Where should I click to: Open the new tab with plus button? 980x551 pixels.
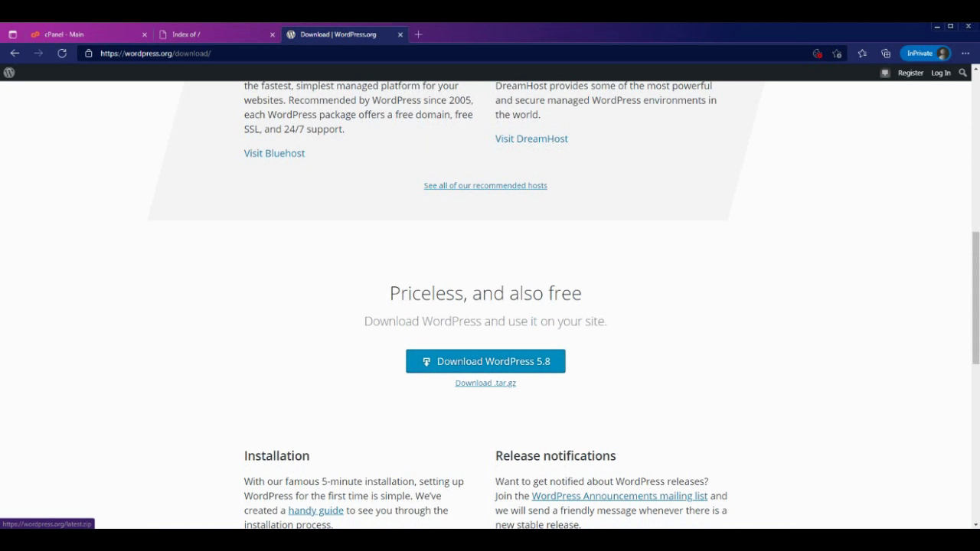pyautogui.click(x=418, y=34)
